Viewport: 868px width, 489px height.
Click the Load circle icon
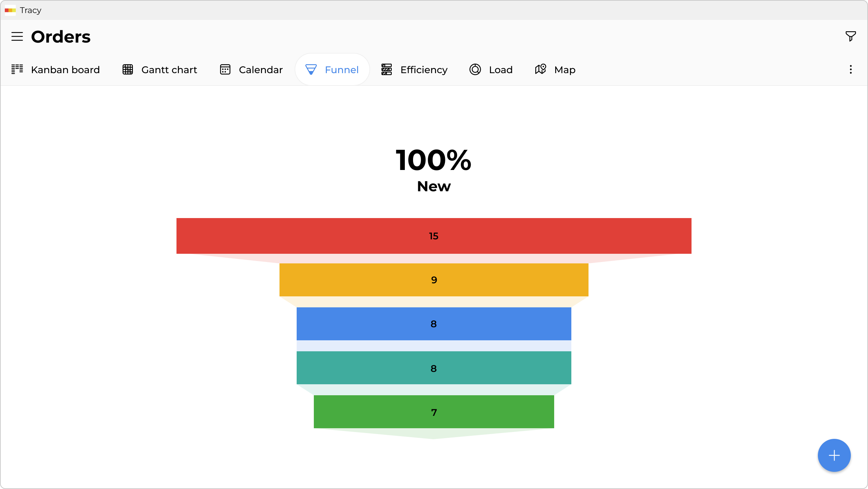point(475,69)
